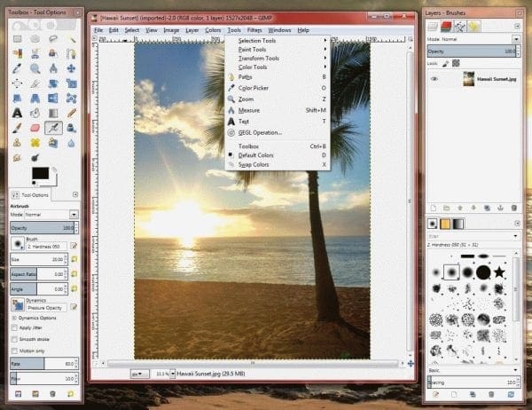The image size is (532, 410).
Task: Select the Scale tool
Action: click(71, 83)
